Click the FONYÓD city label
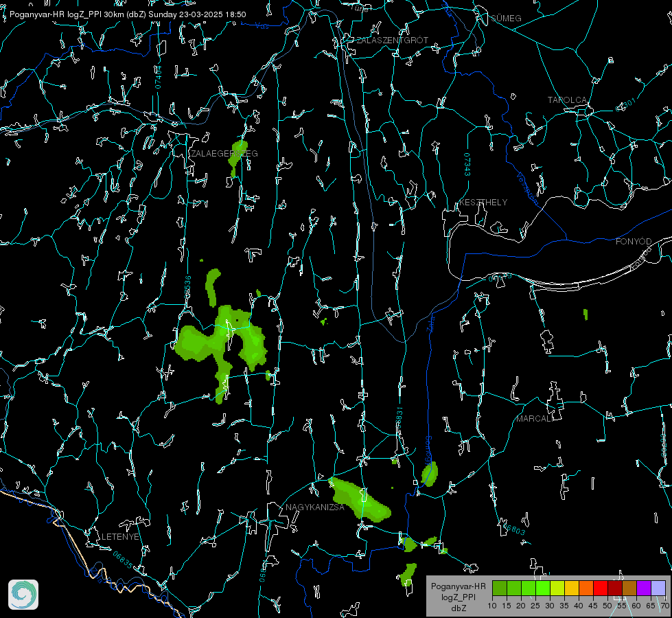The width and height of the screenshot is (672, 618). pos(634,242)
